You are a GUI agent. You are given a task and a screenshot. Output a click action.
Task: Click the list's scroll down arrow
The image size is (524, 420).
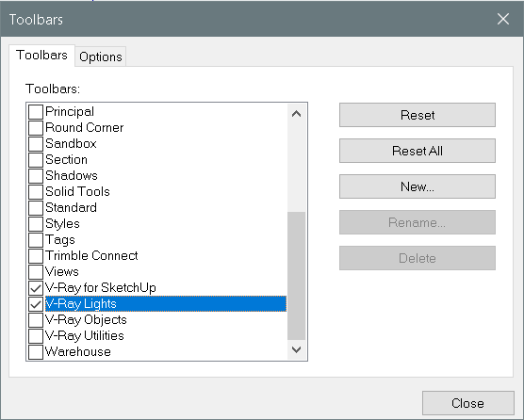pos(297,349)
